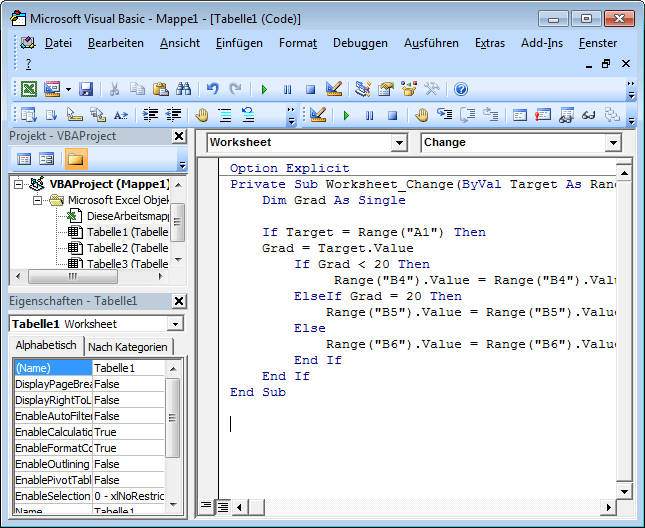Screen dimensions: 645x528
Task: Open Standard toolbar options chevron
Action: (x=631, y=90)
